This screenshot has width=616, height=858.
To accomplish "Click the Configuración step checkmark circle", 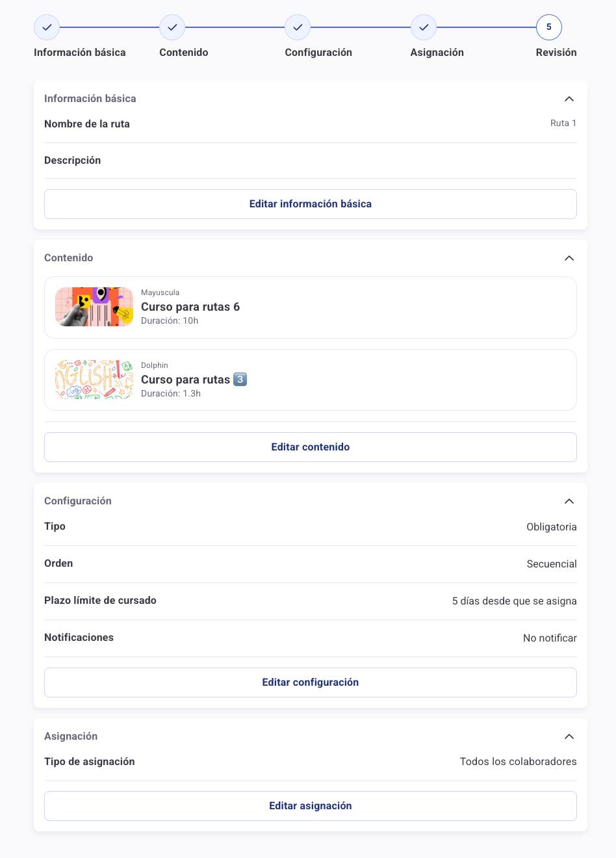I will click(298, 27).
